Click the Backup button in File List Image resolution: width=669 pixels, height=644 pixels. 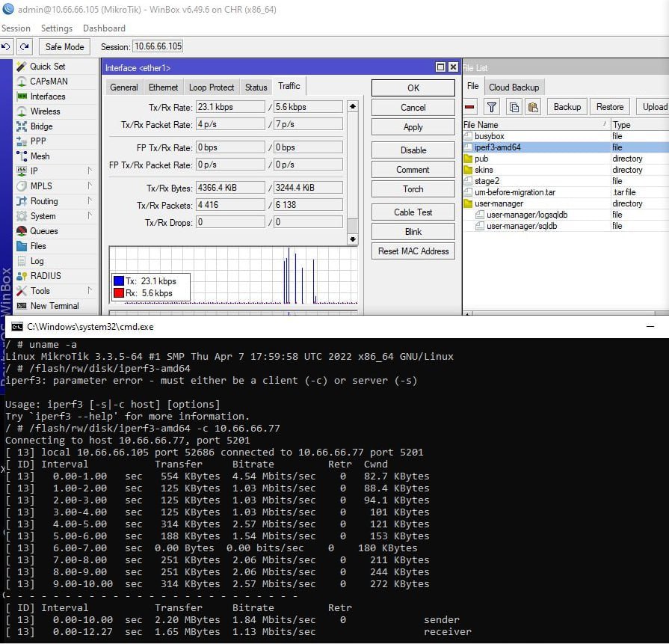pos(567,107)
